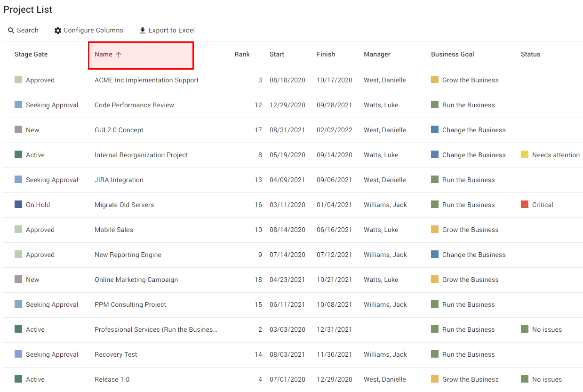This screenshot has width=583, height=392.
Task: Click Change the Business swatch in GUI 2.0 Concept row
Action: [435, 130]
